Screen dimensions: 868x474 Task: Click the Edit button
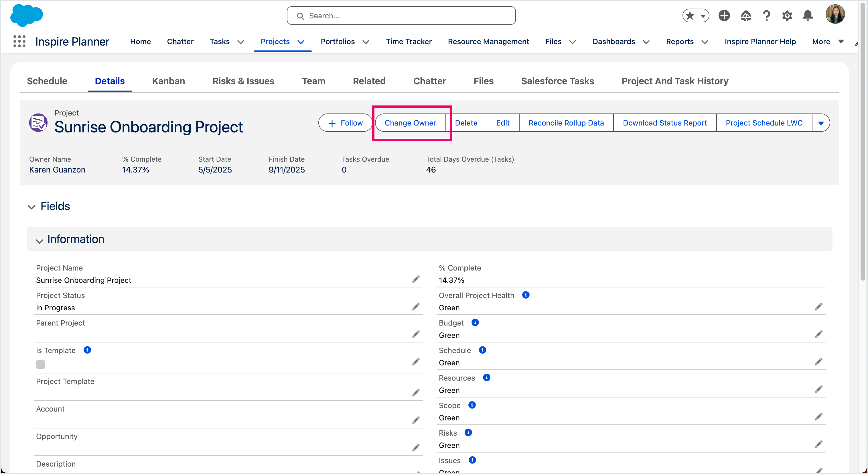[503, 123]
